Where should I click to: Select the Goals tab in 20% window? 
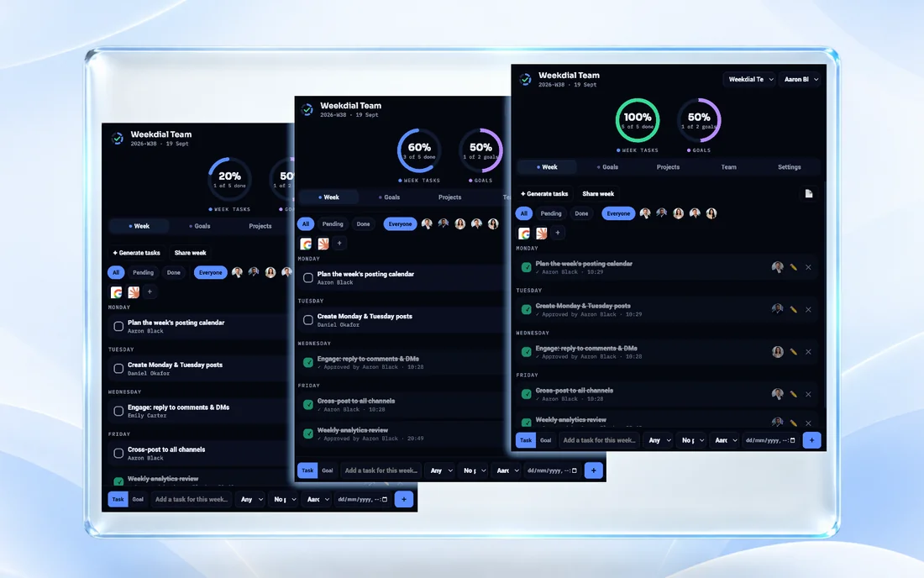[x=199, y=226]
